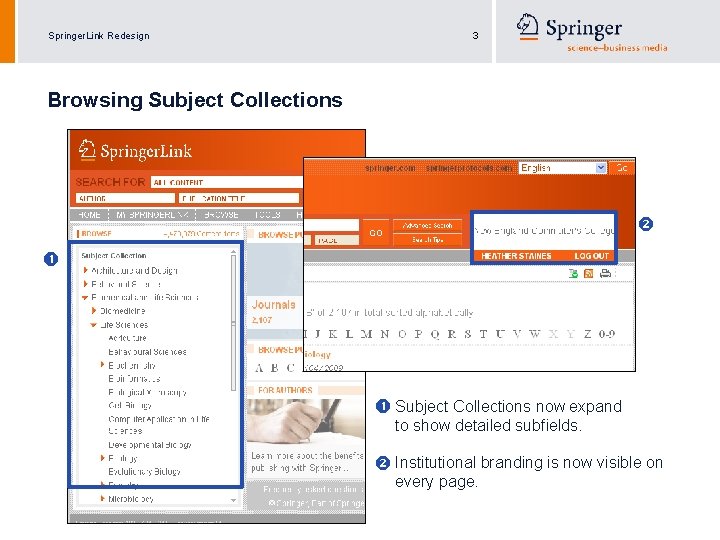Screen dimensions: 720x540
Task: Select Computer Applications in Life Sciences
Action: pos(158,425)
